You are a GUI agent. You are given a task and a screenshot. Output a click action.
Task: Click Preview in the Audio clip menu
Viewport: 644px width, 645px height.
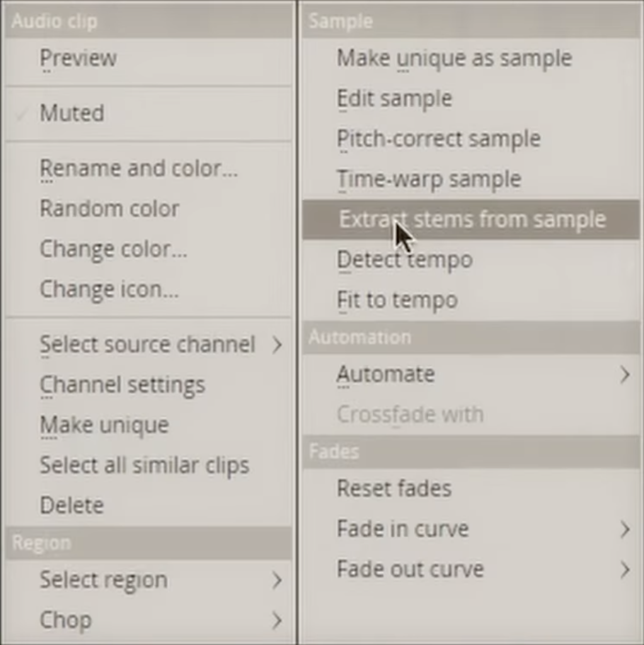click(78, 59)
